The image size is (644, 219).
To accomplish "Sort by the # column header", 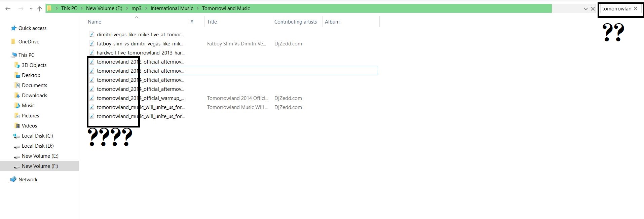I will coord(192,22).
